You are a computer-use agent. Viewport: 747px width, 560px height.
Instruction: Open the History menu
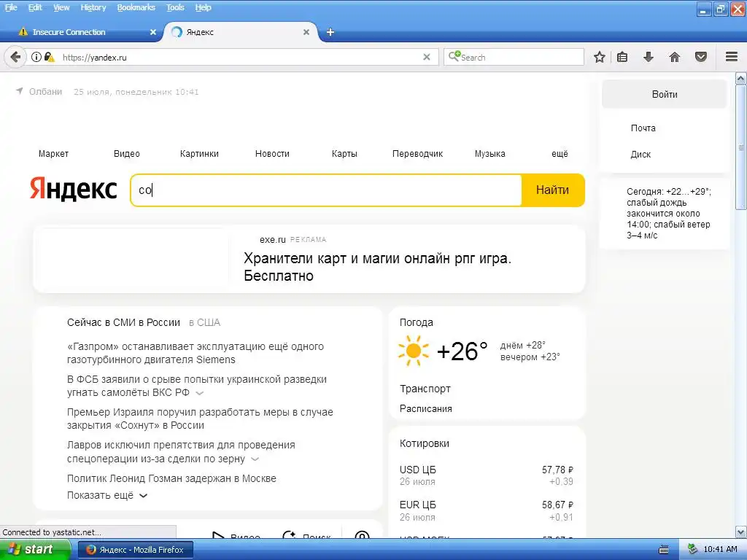tap(93, 7)
